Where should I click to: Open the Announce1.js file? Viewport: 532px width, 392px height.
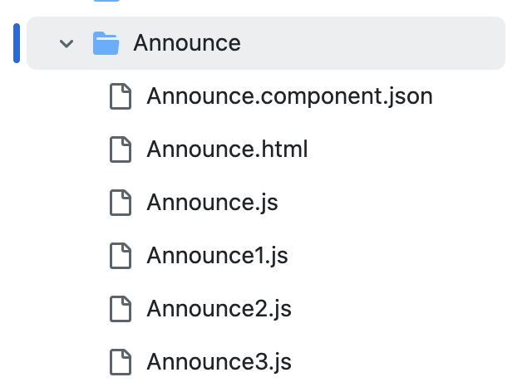click(217, 256)
